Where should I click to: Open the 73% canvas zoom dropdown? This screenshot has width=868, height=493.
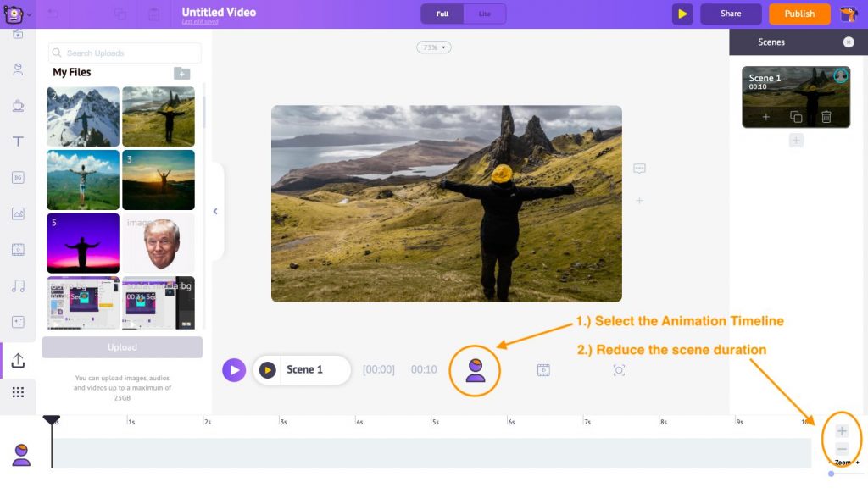[433, 47]
